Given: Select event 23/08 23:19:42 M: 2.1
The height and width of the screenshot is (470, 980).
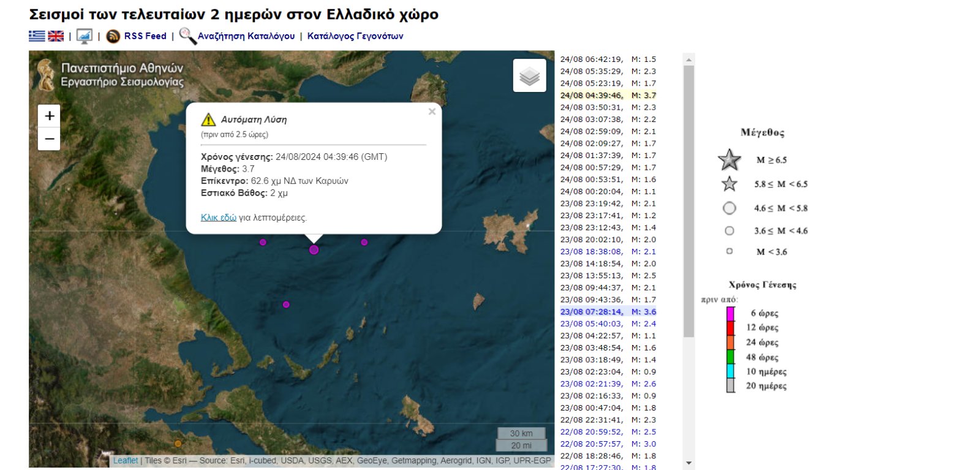Looking at the screenshot, I should click(608, 203).
